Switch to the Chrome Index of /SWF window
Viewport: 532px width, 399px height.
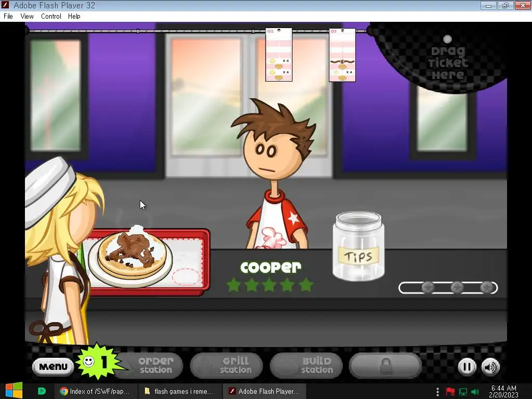point(96,391)
